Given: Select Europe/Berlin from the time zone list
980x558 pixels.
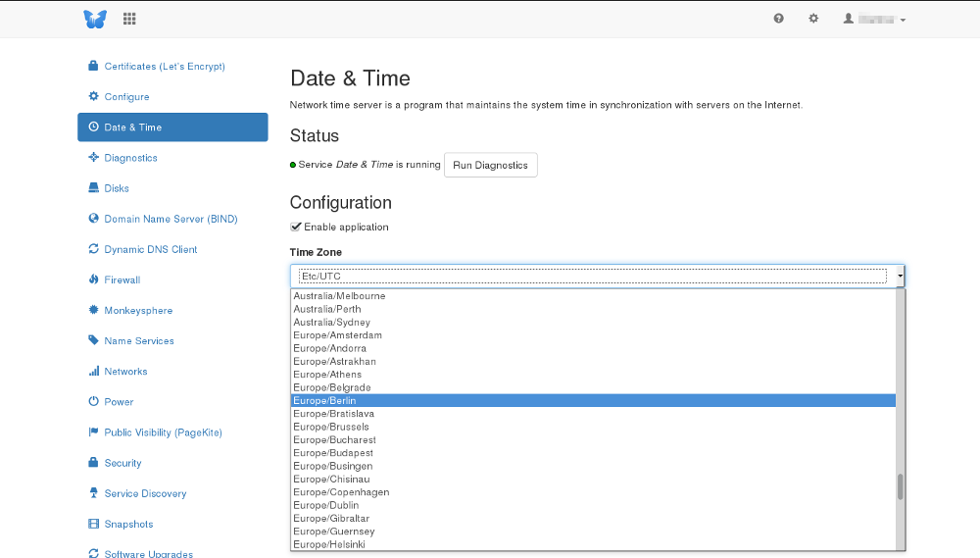Looking at the screenshot, I should (x=593, y=400).
